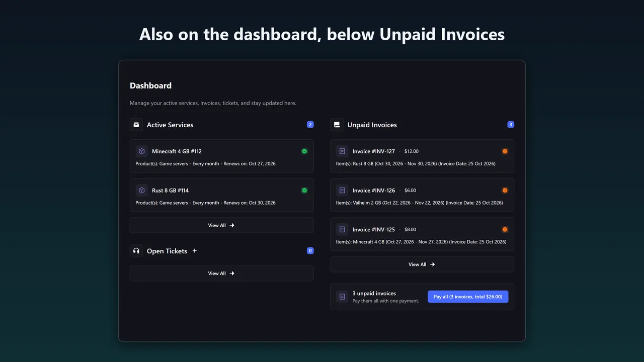Click the Valheim 2 GB invoice item line
644x362 pixels.
(x=420, y=203)
